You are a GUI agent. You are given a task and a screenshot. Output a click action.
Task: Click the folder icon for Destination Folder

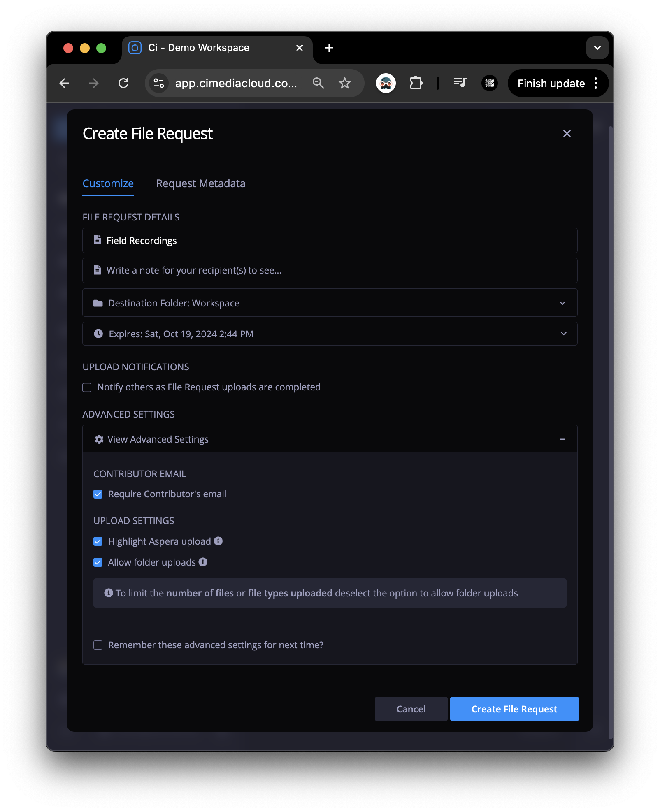coord(98,303)
